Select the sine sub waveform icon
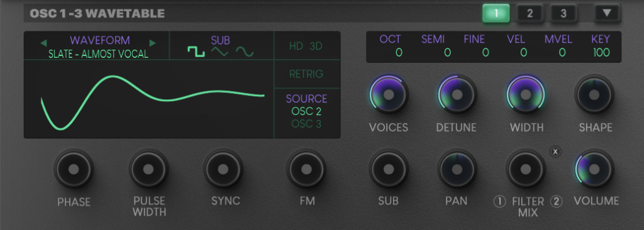The height and width of the screenshot is (230, 644). (245, 52)
